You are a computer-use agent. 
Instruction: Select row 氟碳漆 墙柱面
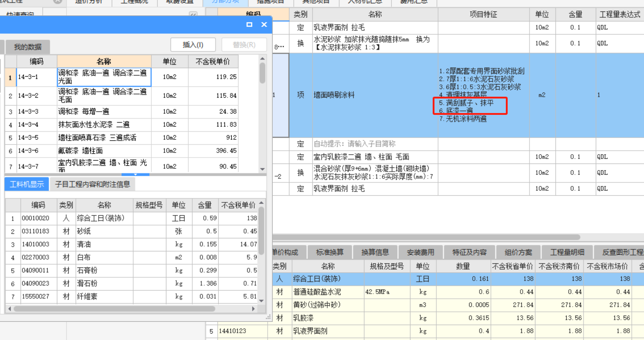tap(121, 151)
